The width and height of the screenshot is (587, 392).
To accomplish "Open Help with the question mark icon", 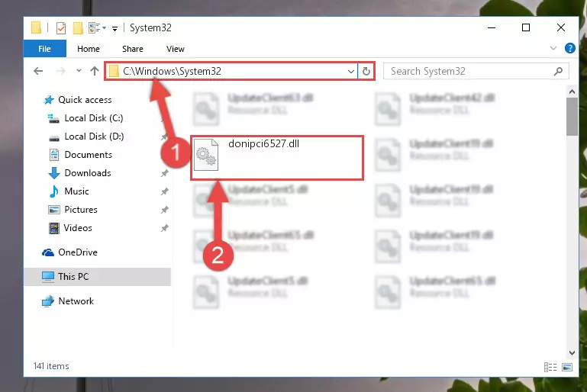I will pos(569,48).
